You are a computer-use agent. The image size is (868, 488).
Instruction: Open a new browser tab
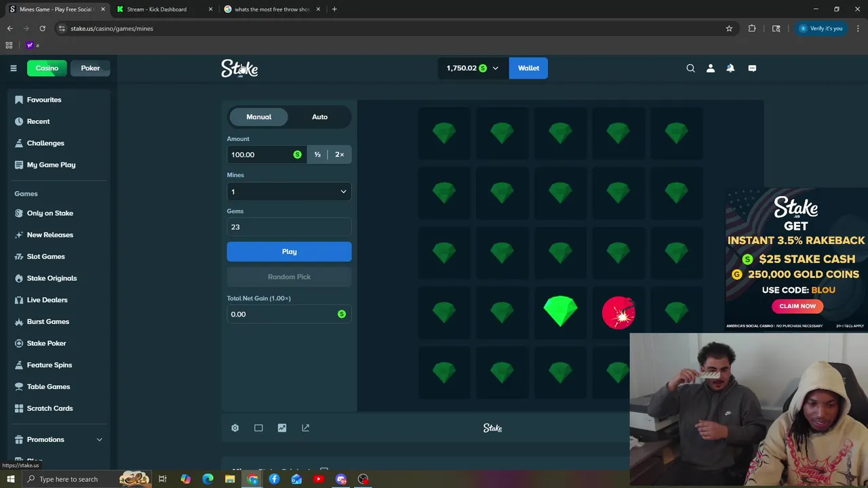[x=334, y=9]
